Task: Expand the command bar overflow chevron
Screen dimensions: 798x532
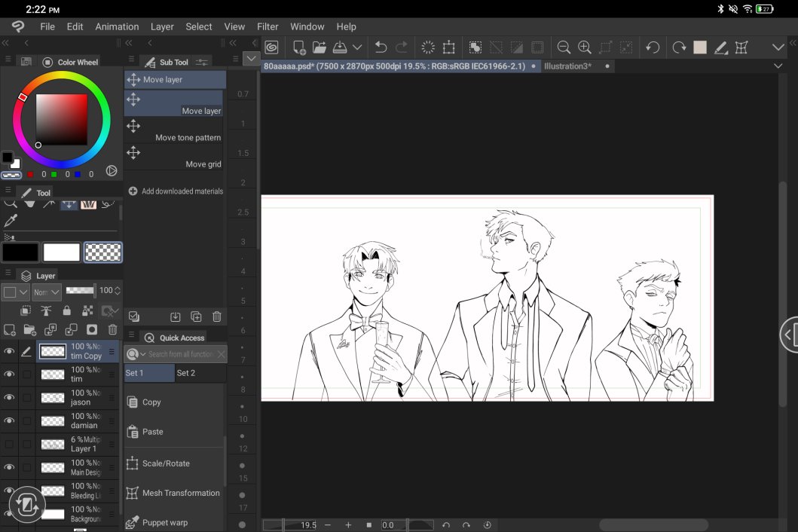Action: [x=778, y=47]
